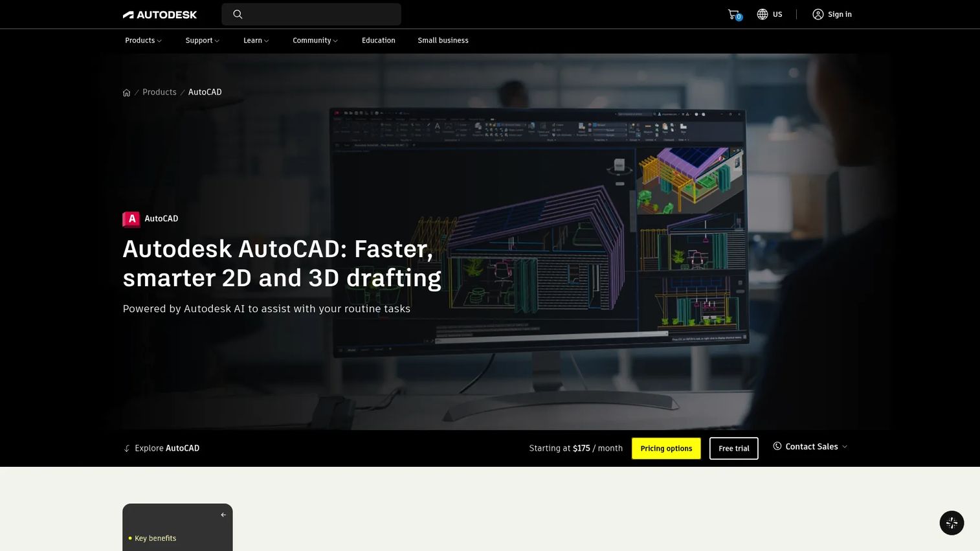The height and width of the screenshot is (551, 980).
Task: Expand the Support menu
Action: click(203, 40)
